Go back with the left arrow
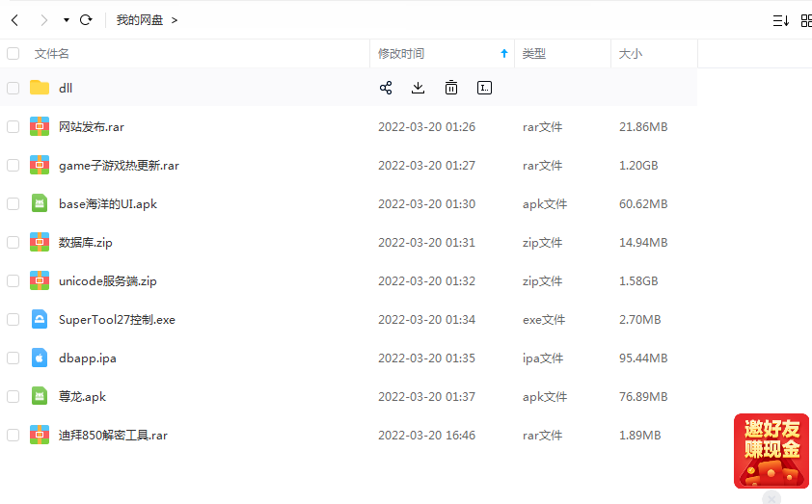 click(x=14, y=20)
